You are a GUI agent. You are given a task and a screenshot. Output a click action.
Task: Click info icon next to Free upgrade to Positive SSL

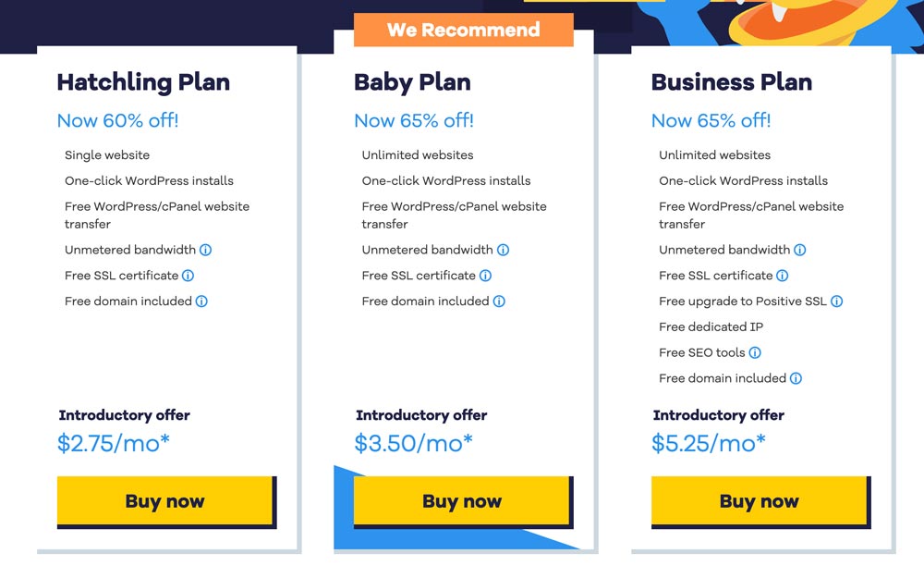836,301
